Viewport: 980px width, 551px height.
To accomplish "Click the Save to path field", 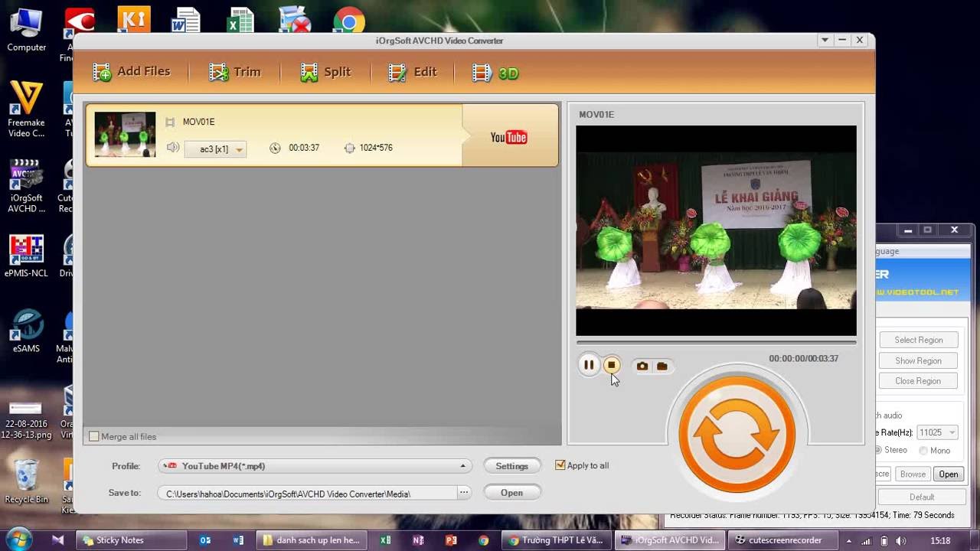I will pyautogui.click(x=306, y=494).
